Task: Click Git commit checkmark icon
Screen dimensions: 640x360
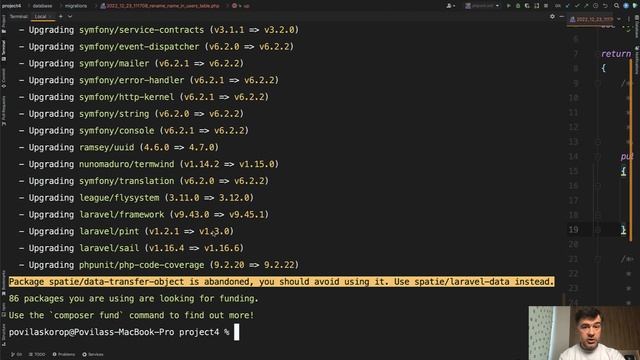Action: coord(577,6)
